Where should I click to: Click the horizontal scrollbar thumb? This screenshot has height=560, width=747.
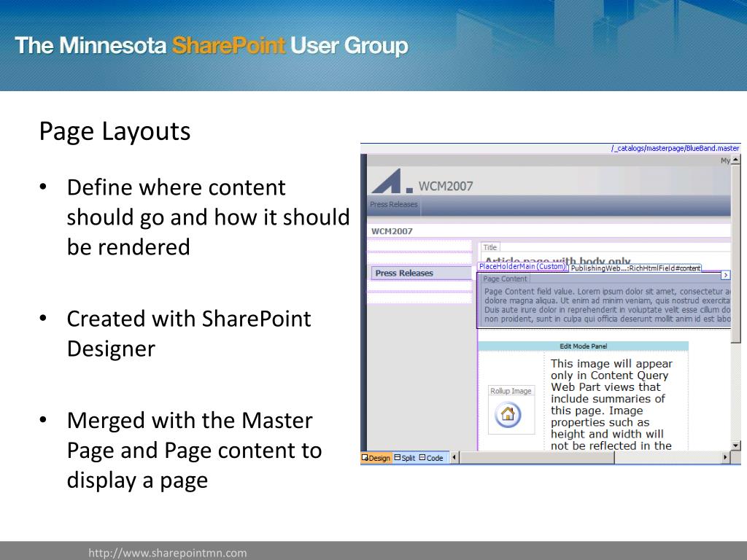tap(536, 458)
